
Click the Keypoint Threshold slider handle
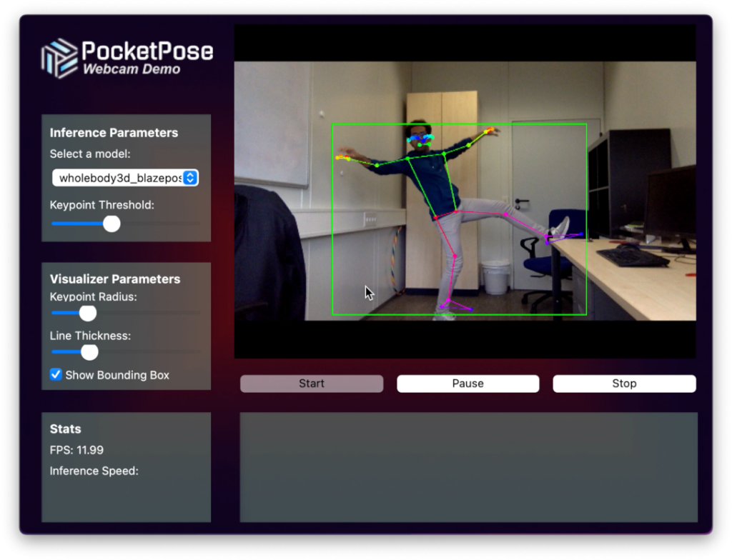click(x=112, y=224)
